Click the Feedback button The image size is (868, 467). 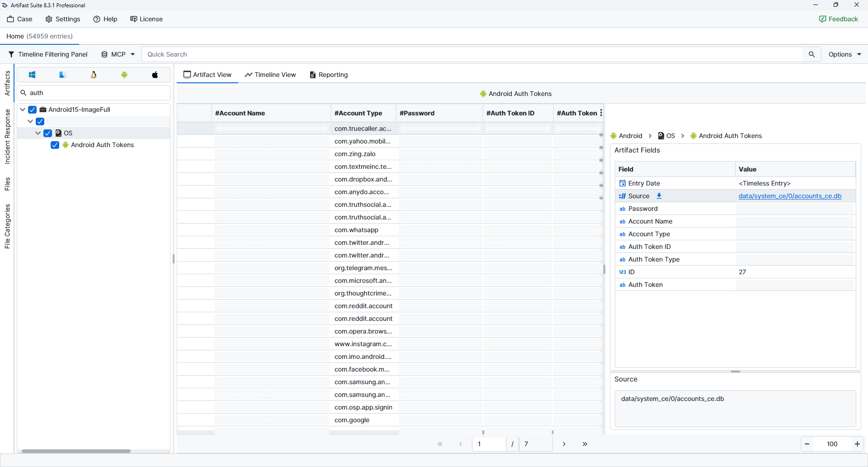tap(839, 19)
